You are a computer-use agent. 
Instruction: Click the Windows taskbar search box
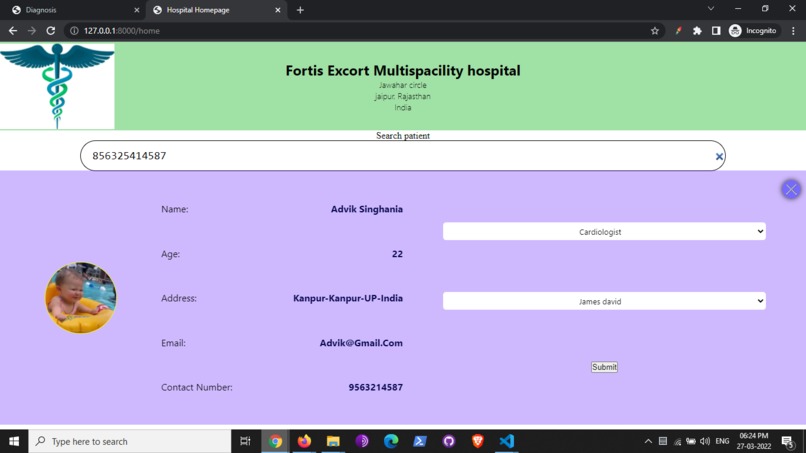[x=130, y=441]
